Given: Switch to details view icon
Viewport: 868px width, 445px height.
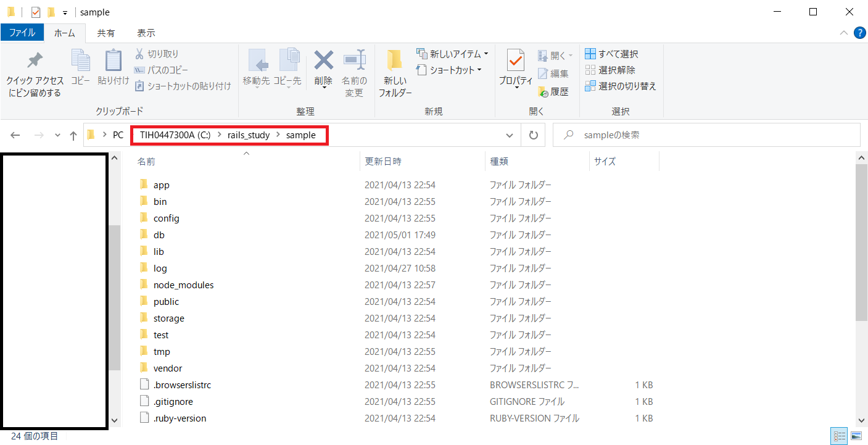Looking at the screenshot, I should [x=839, y=436].
